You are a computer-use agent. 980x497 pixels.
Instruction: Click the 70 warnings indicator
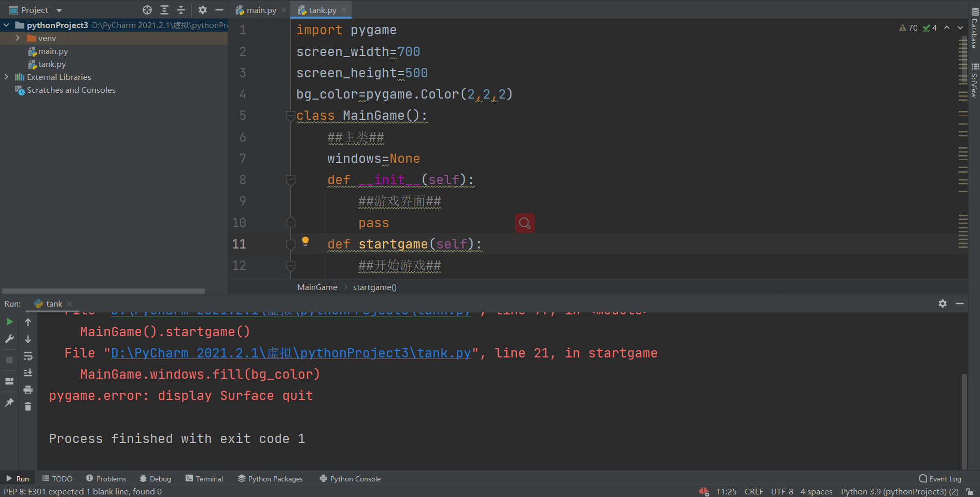click(x=908, y=27)
